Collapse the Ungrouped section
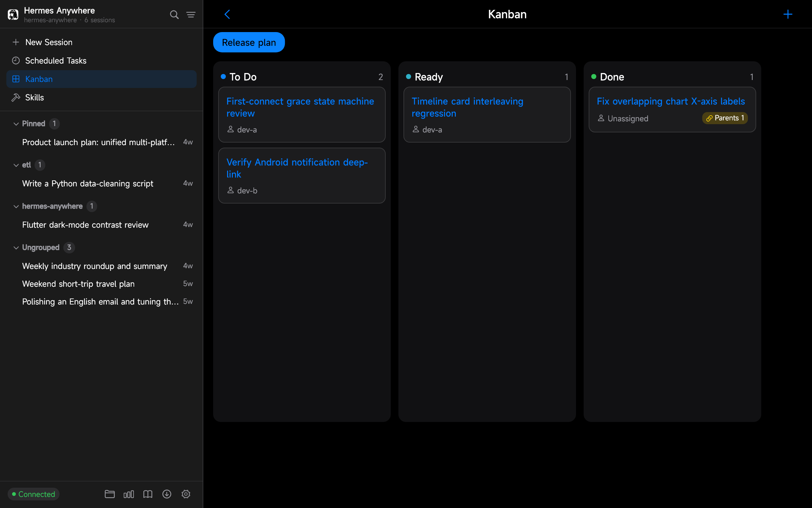This screenshot has width=812, height=508. tap(16, 248)
